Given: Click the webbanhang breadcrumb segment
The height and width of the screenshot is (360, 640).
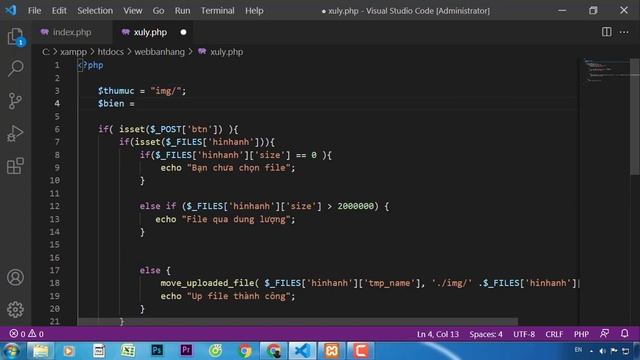Looking at the screenshot, I should [x=160, y=52].
